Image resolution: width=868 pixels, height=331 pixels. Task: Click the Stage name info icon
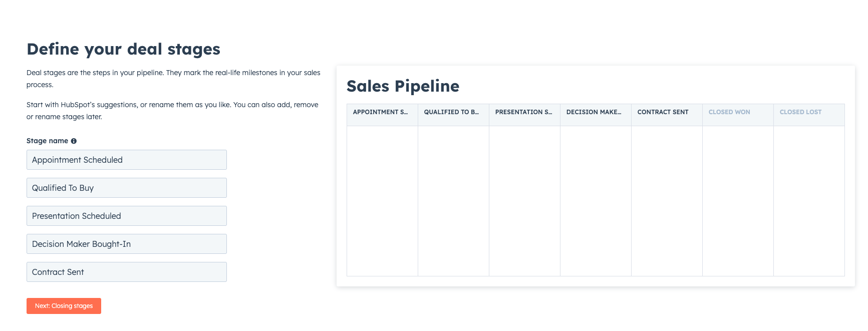[74, 141]
